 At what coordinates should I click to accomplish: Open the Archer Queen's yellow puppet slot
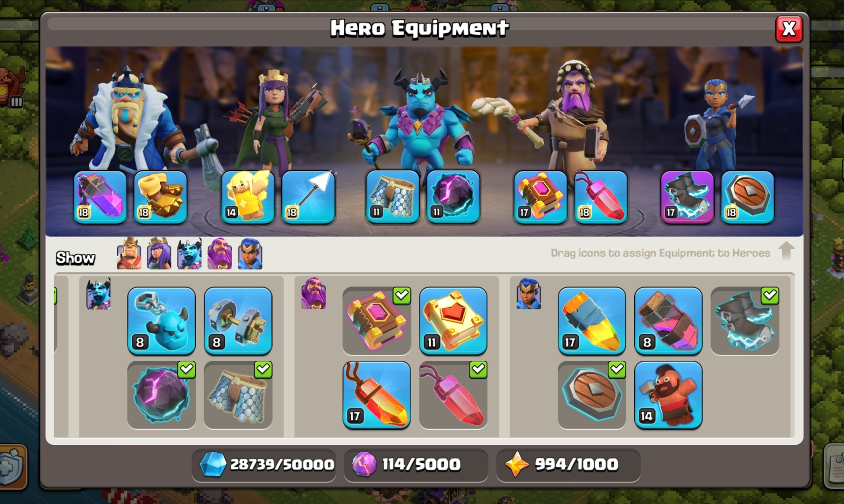(248, 197)
